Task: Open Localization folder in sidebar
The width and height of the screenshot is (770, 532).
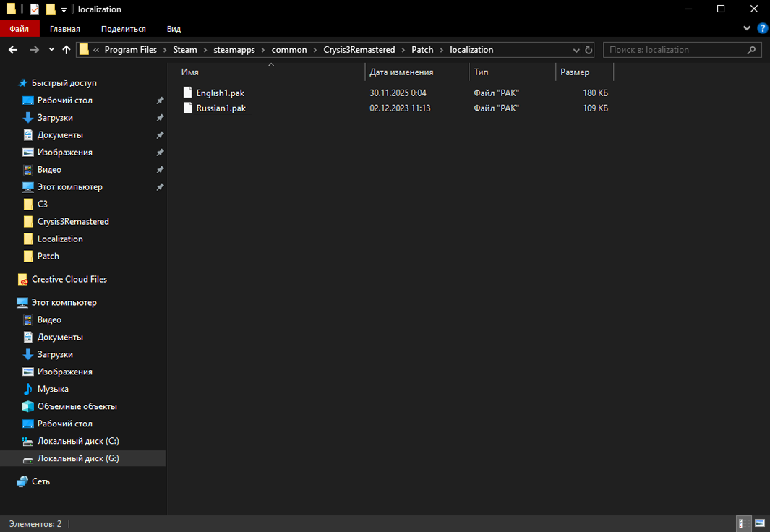Action: coord(60,239)
